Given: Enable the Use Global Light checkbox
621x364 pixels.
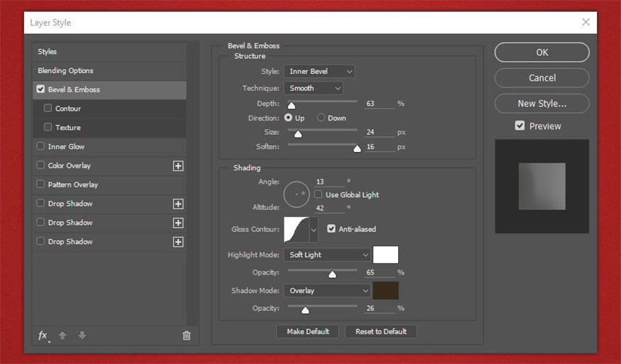Looking at the screenshot, I should click(319, 194).
